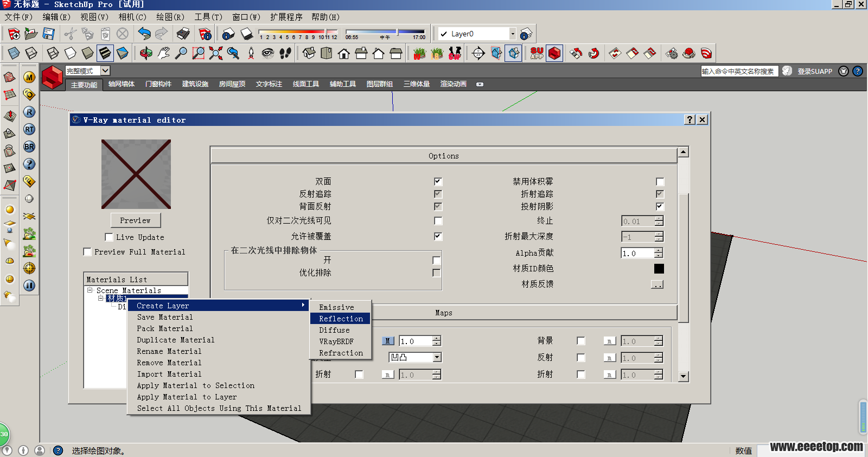Open the 完整模式 mode dropdown
The image size is (868, 457).
[105, 71]
